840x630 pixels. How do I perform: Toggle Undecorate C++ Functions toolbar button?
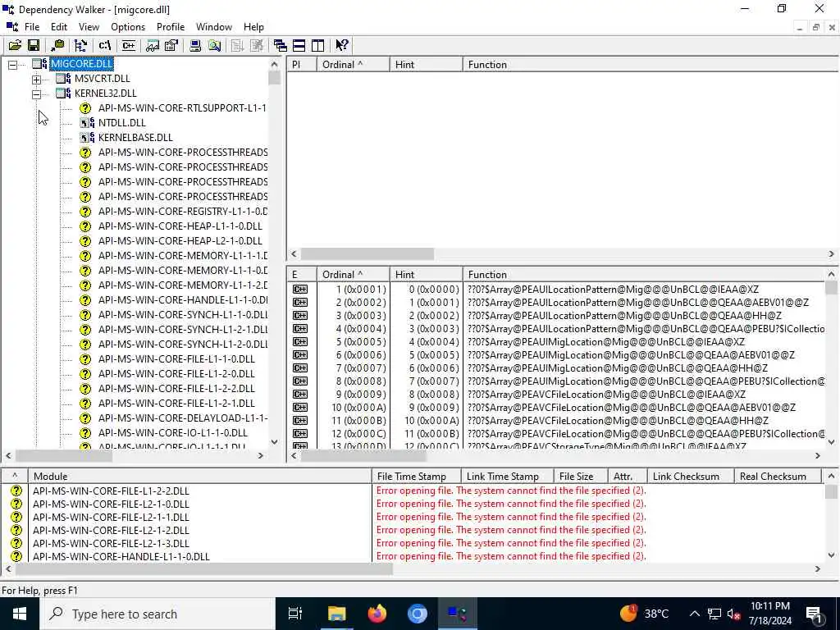[x=129, y=46]
